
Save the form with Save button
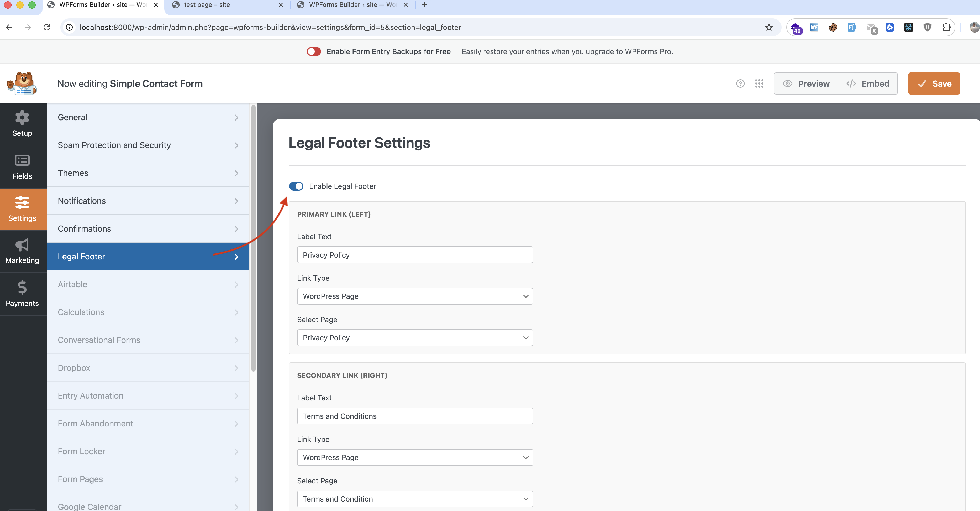coord(934,83)
